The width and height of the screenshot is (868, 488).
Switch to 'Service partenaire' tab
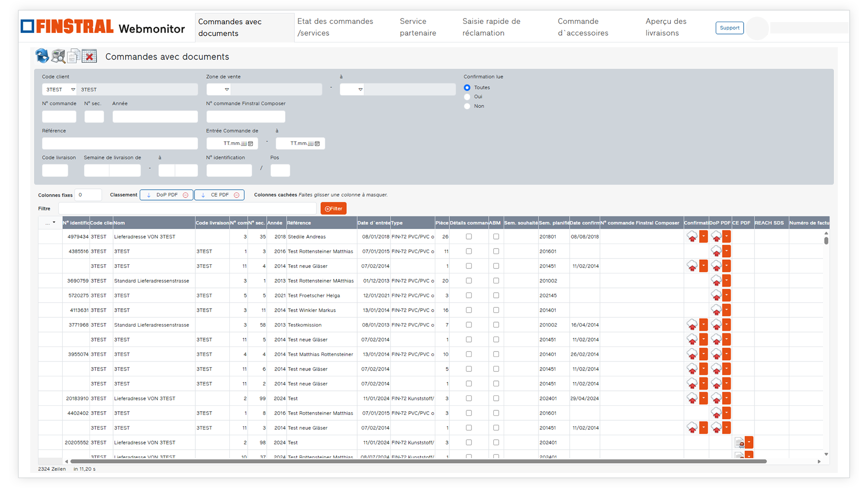tap(418, 27)
